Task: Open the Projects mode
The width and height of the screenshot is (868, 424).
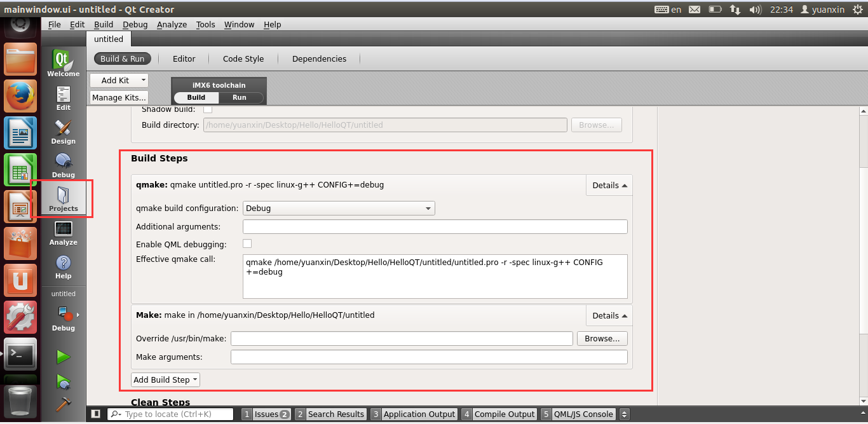Action: pos(63,200)
